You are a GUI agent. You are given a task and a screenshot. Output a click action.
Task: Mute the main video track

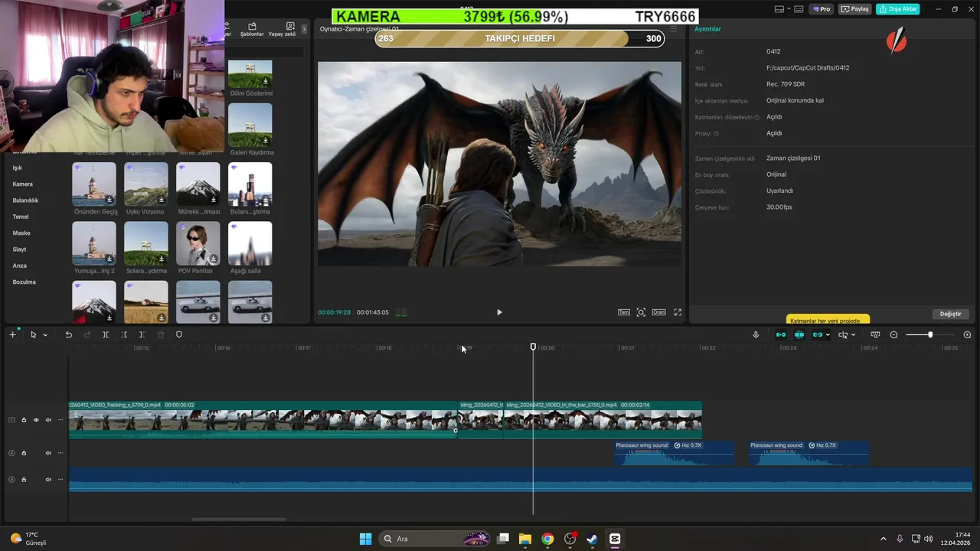tap(48, 419)
